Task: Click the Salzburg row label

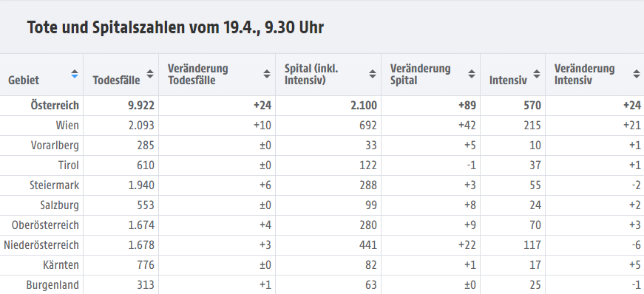Action: [60, 205]
